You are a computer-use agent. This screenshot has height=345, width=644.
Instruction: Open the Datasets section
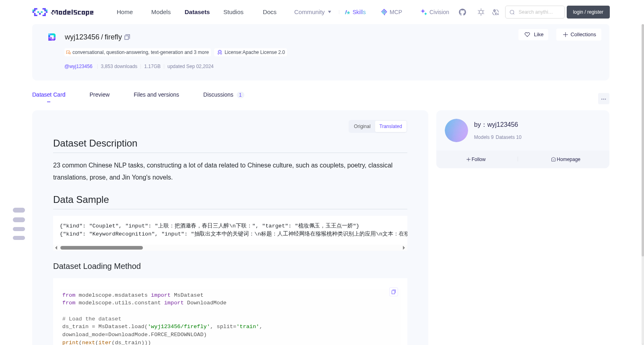pos(197,12)
